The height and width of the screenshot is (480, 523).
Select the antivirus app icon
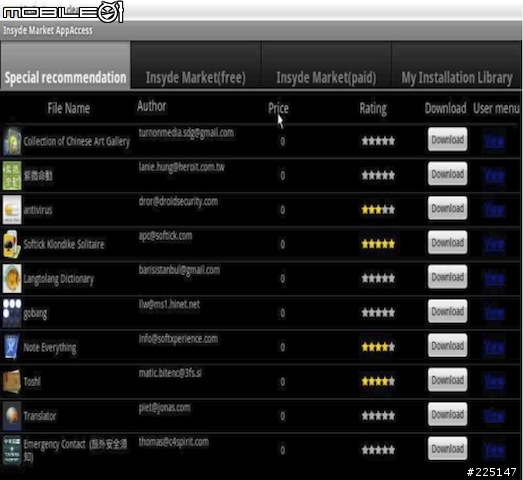pos(12,210)
